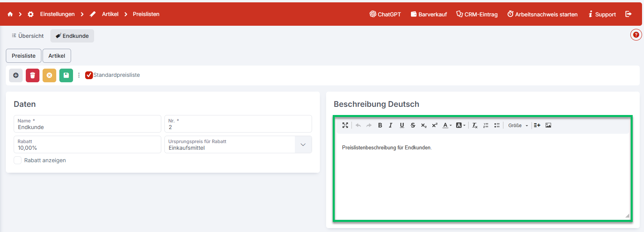
Task: Open the text color picker dropdown
Action: point(447,125)
